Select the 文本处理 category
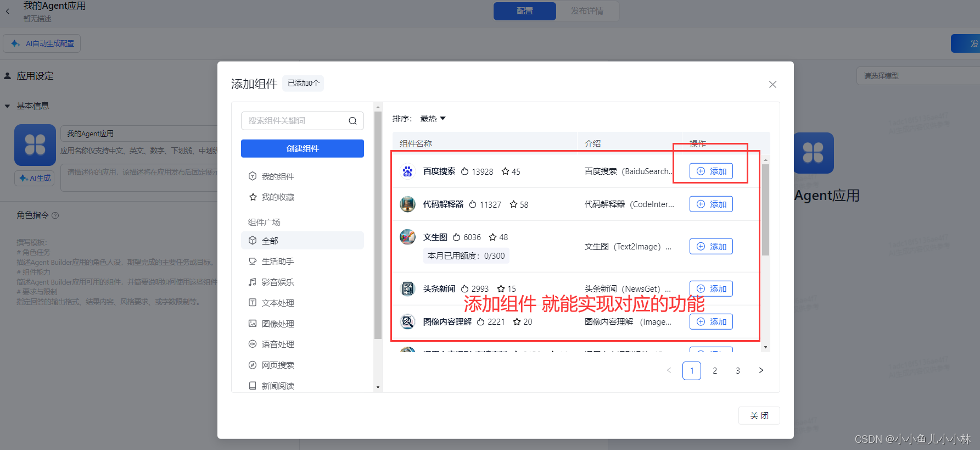Screen dimensions: 980x450 pyautogui.click(x=303, y=303)
